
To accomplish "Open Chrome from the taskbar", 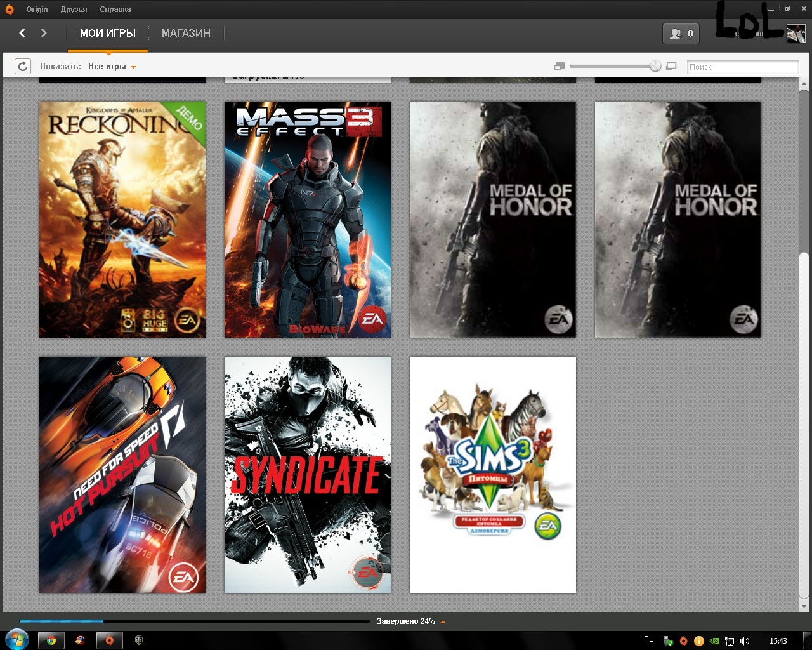I will point(51,640).
